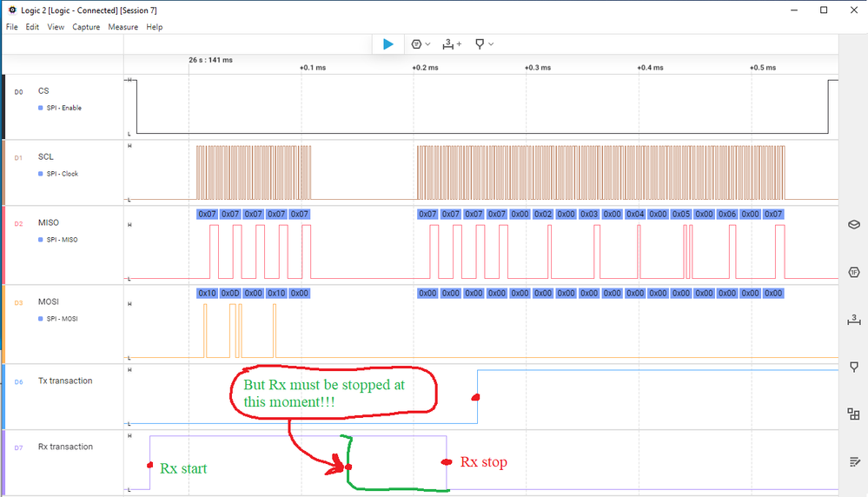868x497 pixels.
Task: Click the Logic 2 app icon in the title bar
Action: click(x=12, y=10)
